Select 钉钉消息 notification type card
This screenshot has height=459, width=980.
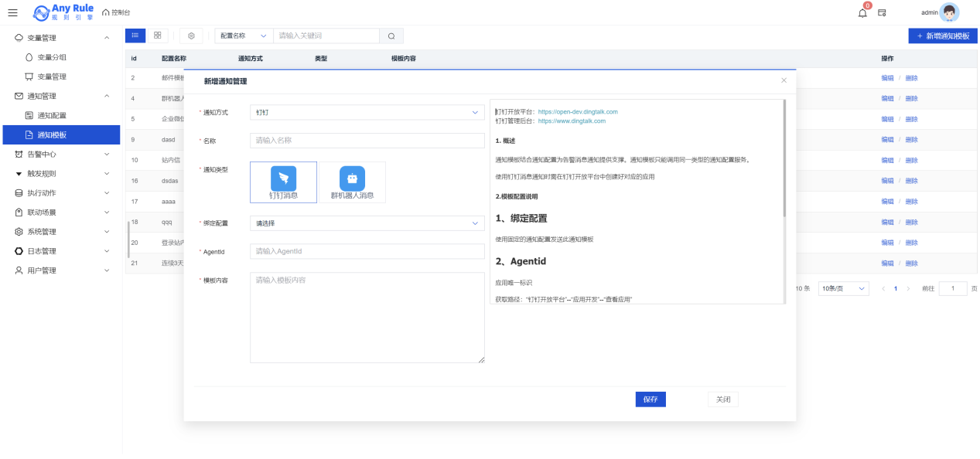(283, 182)
